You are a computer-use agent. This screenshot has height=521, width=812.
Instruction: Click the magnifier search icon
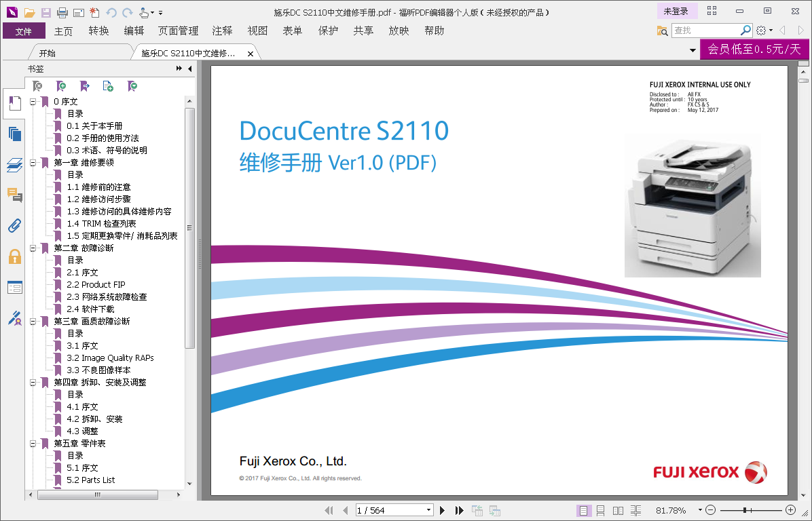point(745,31)
